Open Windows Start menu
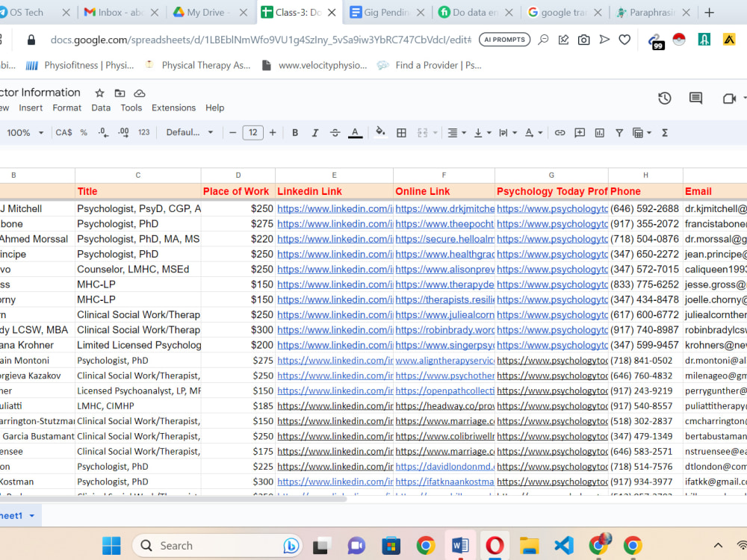This screenshot has height=560, width=747. pos(111,546)
